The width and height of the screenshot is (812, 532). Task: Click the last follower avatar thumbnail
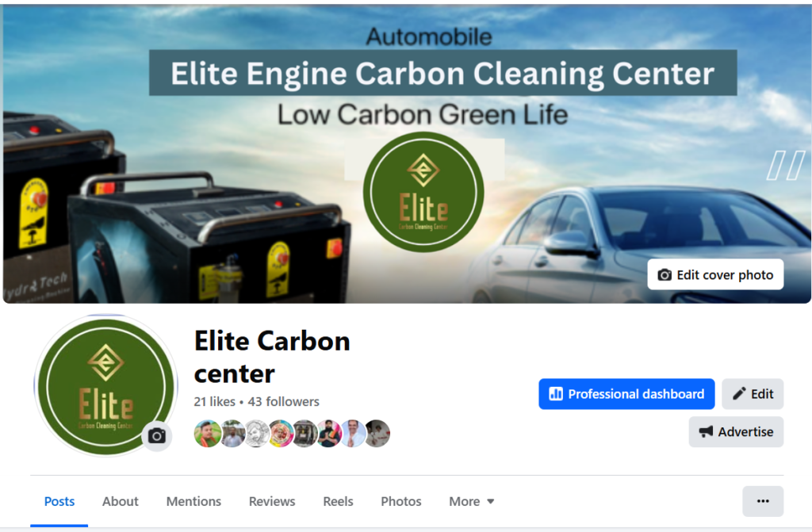point(377,434)
